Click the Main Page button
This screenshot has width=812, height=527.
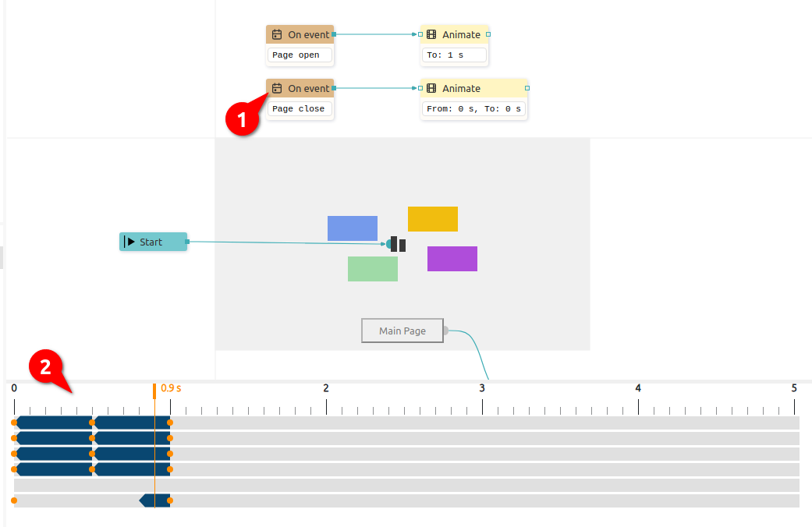[402, 331]
